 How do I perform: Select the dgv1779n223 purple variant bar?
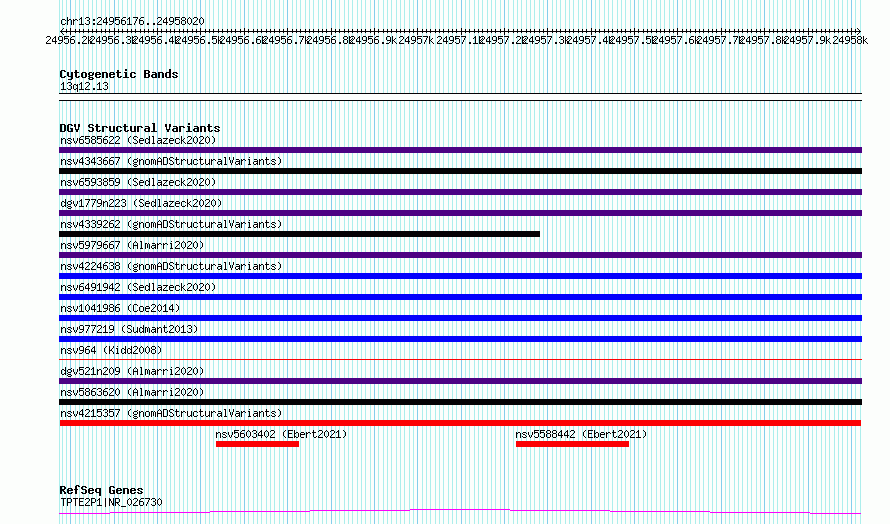point(460,213)
